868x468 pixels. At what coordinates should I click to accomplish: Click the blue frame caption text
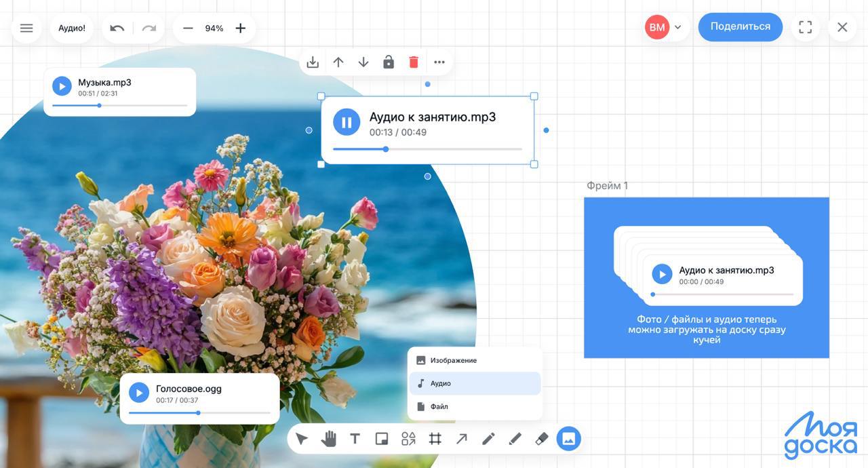pos(707,330)
